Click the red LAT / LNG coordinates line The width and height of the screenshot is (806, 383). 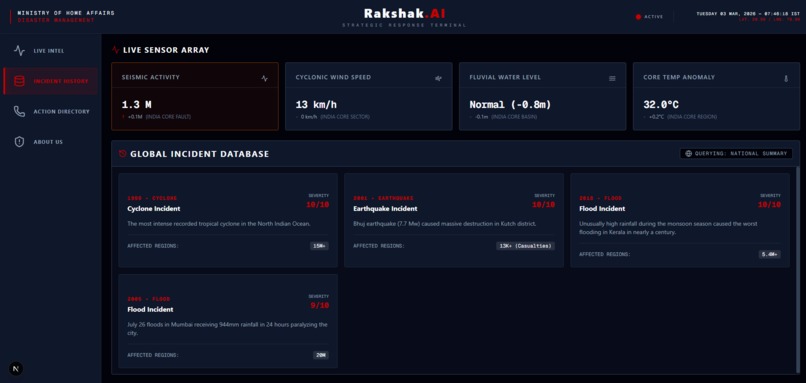pyautogui.click(x=770, y=20)
